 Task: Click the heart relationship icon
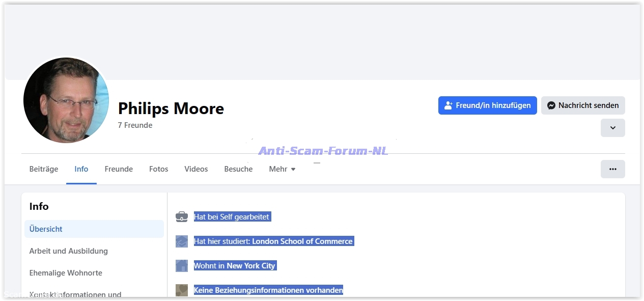(x=182, y=290)
